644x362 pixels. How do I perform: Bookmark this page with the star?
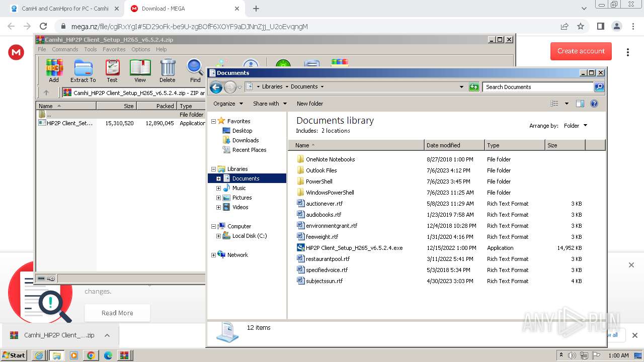click(581, 26)
